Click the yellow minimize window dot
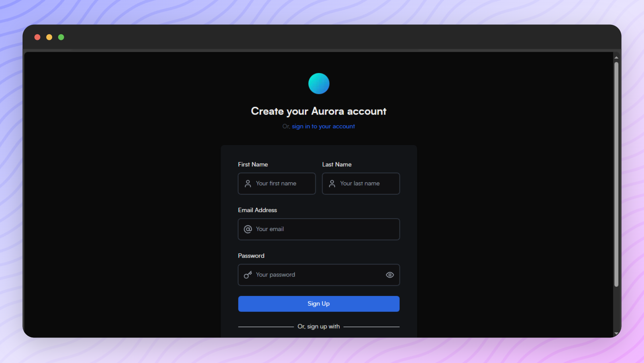This screenshot has width=644, height=363. pyautogui.click(x=49, y=37)
